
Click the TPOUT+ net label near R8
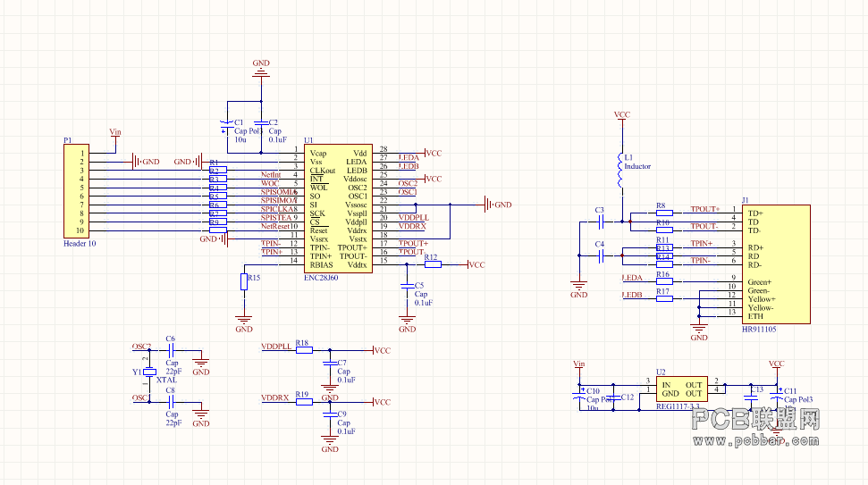click(x=704, y=209)
